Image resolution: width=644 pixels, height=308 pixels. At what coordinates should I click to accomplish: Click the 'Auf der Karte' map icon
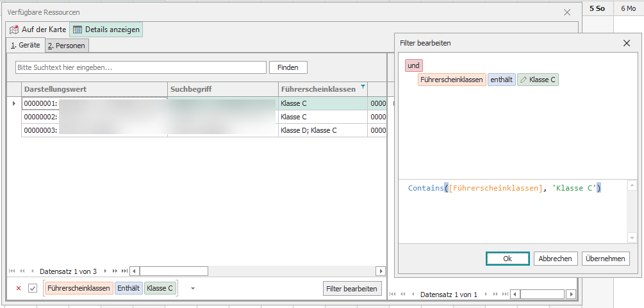[14, 30]
